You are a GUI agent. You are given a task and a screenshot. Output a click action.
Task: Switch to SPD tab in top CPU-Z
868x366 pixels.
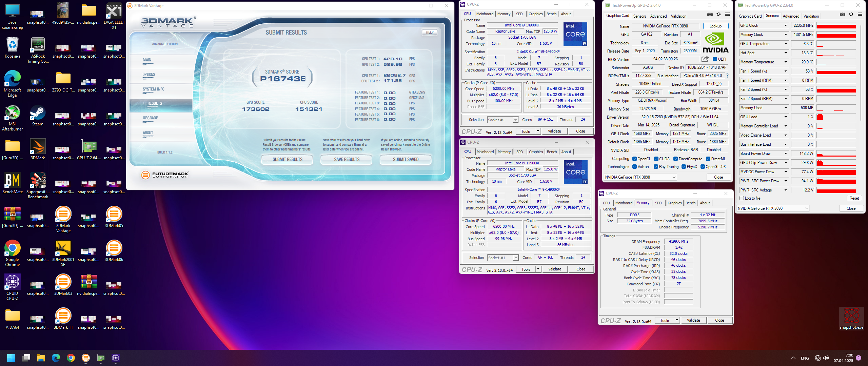coord(519,14)
